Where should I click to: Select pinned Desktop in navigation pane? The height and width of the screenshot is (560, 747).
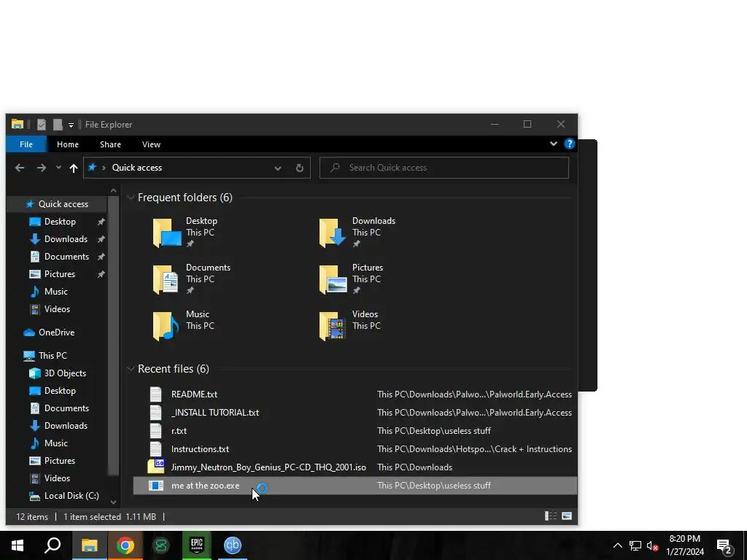[x=60, y=222]
